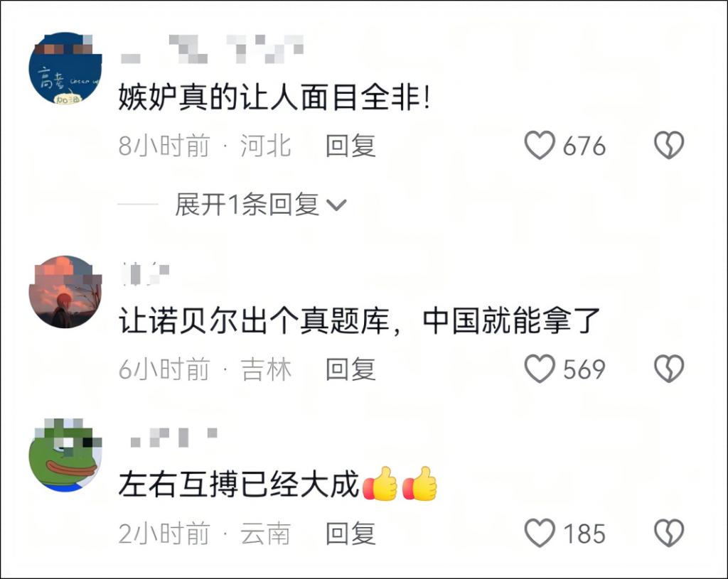
Task: Open the first commenter's blurred username
Action: (x=212, y=49)
